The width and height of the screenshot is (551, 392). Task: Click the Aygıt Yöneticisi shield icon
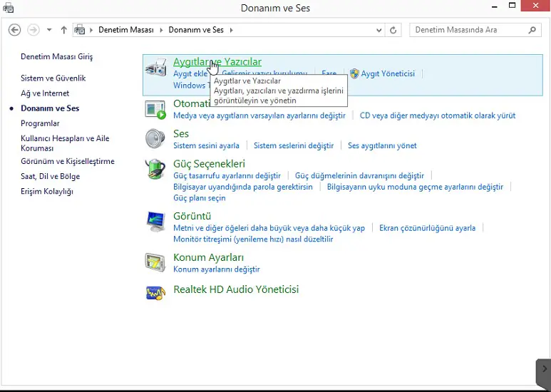(x=354, y=73)
